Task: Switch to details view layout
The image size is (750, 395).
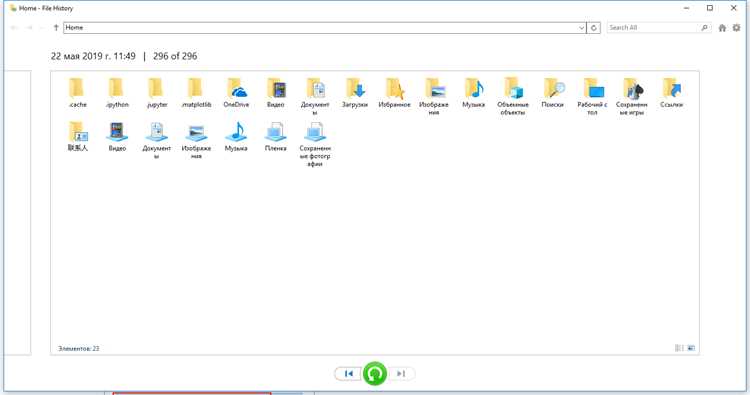Action: tap(679, 348)
